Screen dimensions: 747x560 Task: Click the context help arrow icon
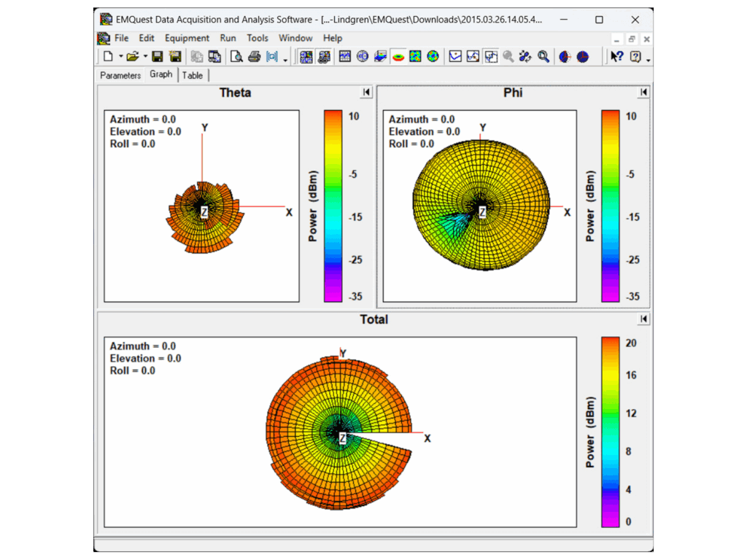point(617,56)
